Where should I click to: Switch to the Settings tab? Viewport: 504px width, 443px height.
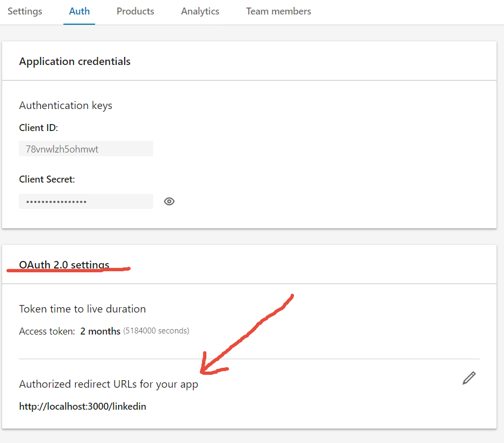[25, 11]
